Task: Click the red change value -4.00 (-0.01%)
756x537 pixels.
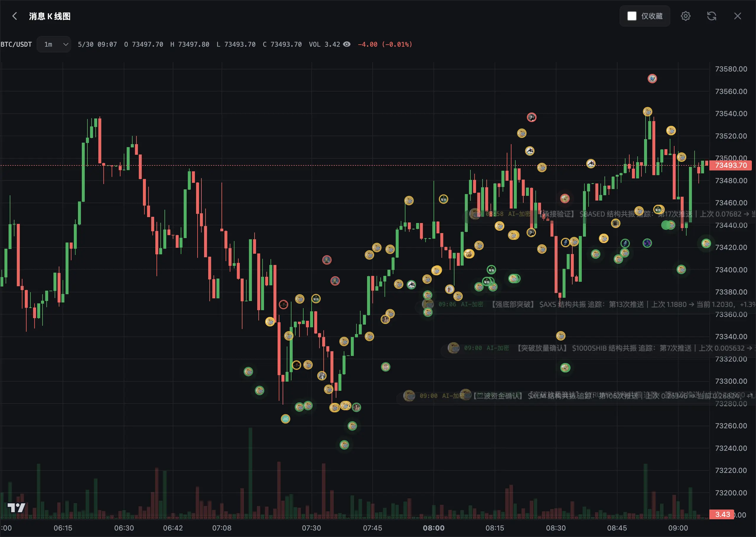Action: point(385,44)
